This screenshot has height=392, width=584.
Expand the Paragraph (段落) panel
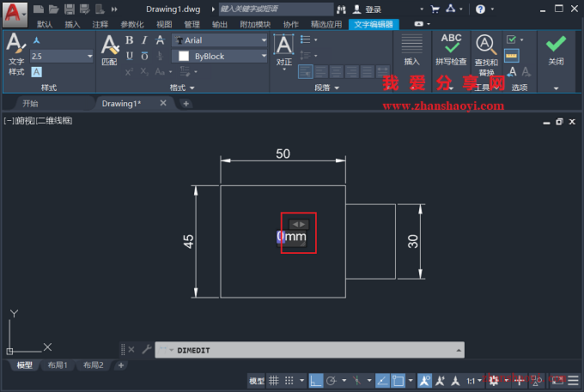(x=326, y=87)
